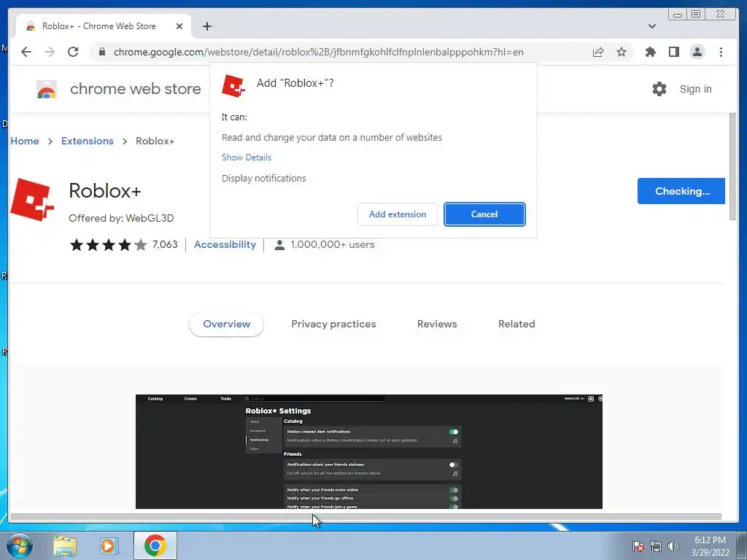This screenshot has height=560, width=747.
Task: Open Windows Explorer from taskbar
Action: coord(65,546)
